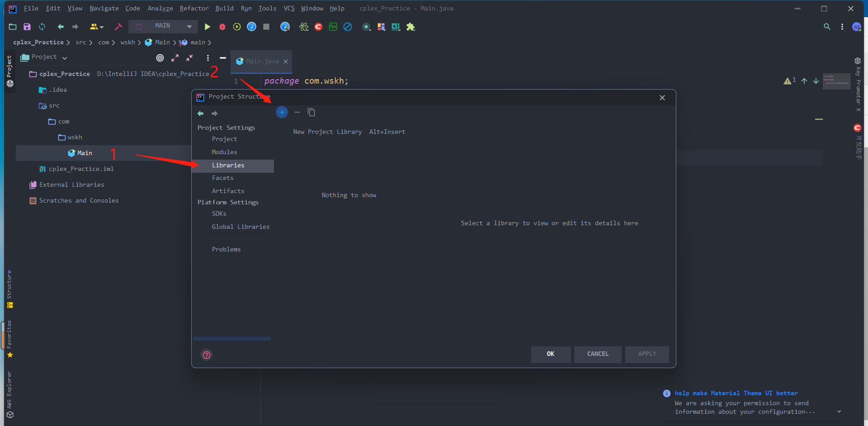This screenshot has width=868, height=426.
Task: Click the Search Everywhere magnifier icon
Action: pyautogui.click(x=827, y=27)
